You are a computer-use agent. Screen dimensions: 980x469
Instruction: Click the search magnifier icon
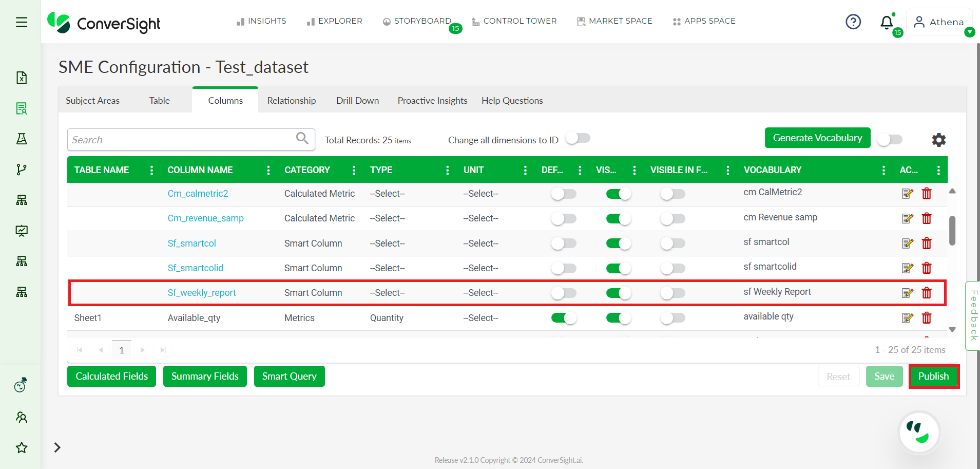[302, 138]
